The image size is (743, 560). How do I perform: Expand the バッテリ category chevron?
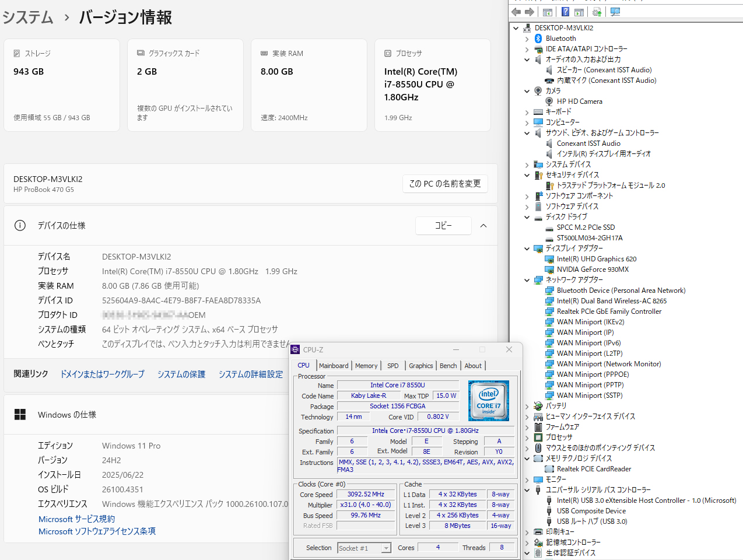point(527,406)
